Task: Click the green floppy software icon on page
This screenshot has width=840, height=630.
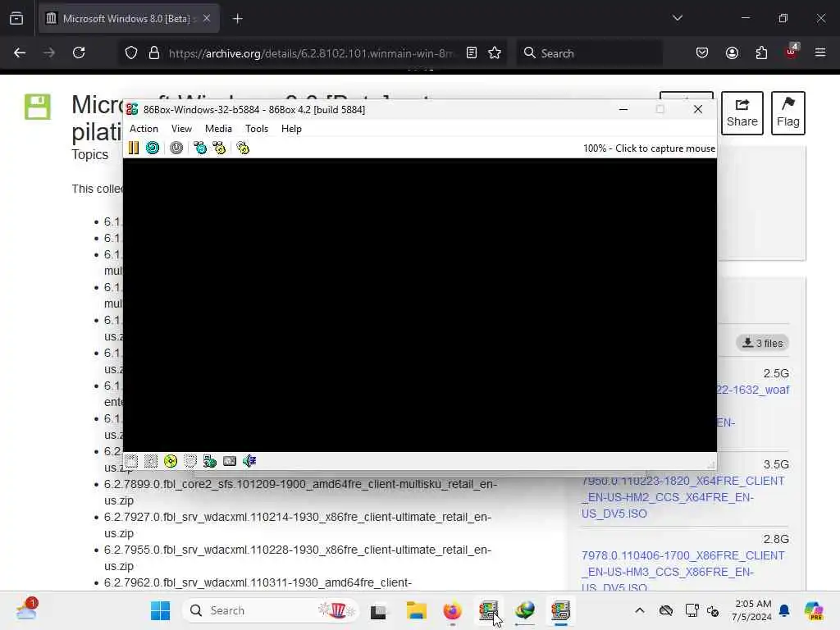Action: (x=38, y=107)
